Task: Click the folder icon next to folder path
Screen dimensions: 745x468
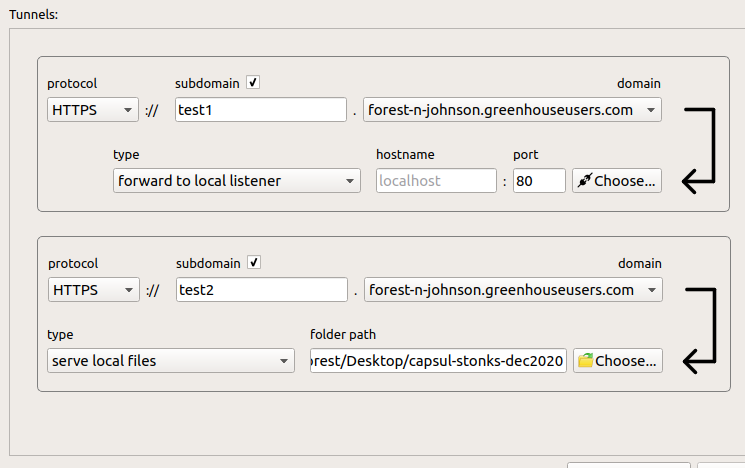Action: [585, 360]
